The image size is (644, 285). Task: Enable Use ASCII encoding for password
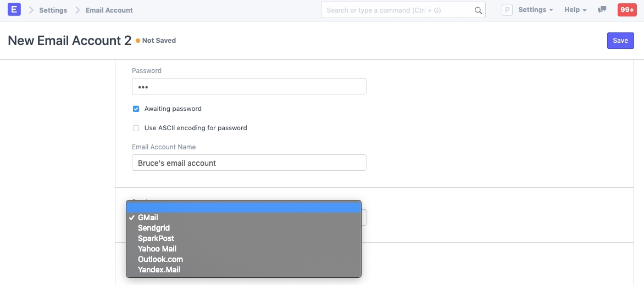coord(136,128)
